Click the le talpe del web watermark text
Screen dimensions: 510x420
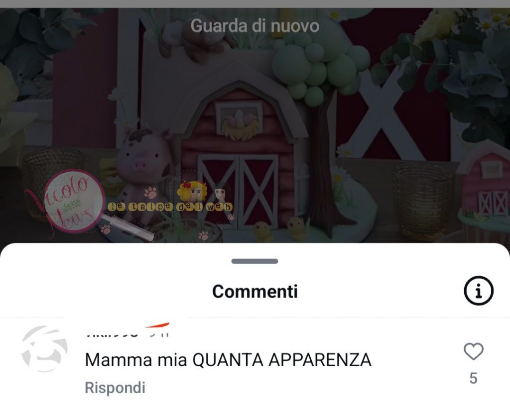coord(170,207)
